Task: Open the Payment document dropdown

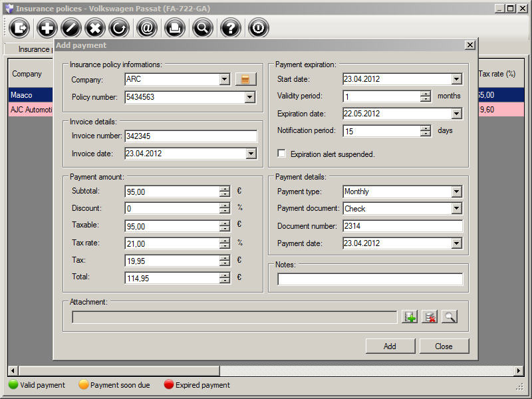Action: 456,209
